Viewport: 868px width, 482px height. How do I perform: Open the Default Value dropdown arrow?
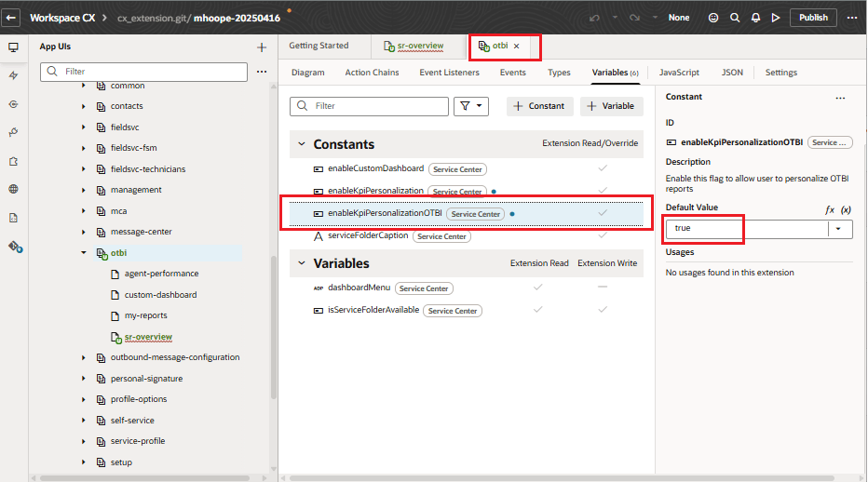(838, 229)
